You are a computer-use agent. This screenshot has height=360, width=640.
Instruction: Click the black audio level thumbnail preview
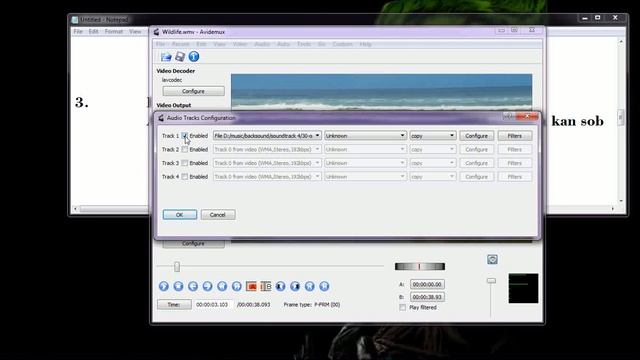pos(523,288)
